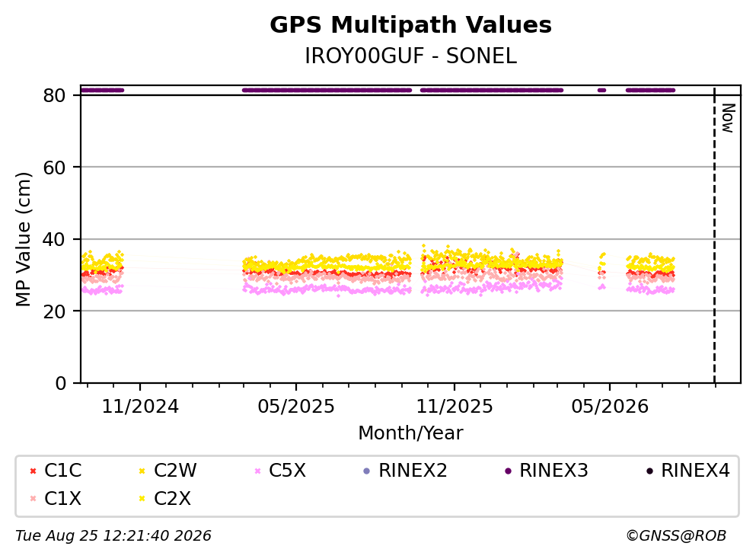The height and width of the screenshot is (559, 756).
Task: Select the RINEX3 legend label
Action: (553, 470)
